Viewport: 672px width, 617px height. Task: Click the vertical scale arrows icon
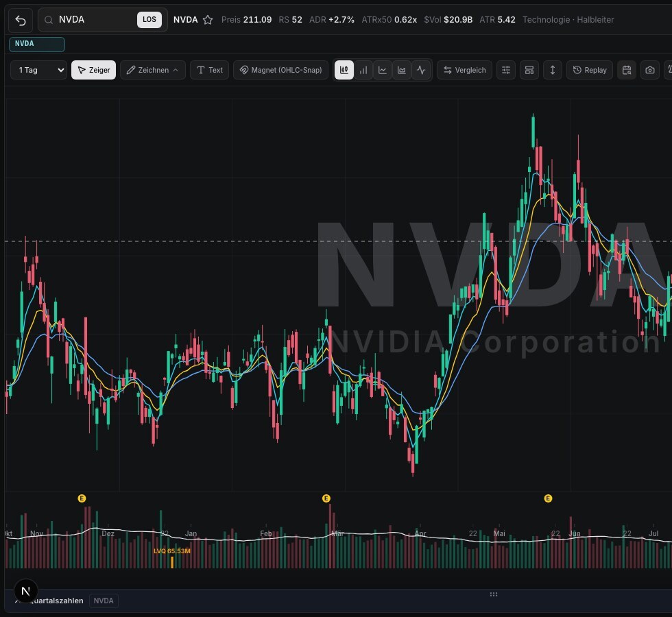pos(553,70)
